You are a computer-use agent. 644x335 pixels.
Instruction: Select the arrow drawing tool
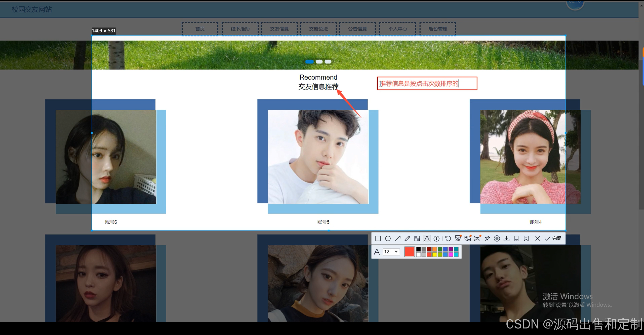tap(397, 238)
